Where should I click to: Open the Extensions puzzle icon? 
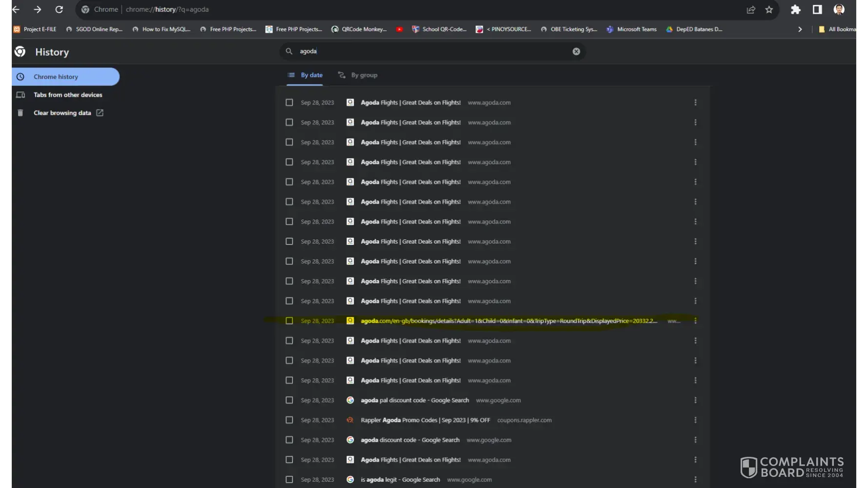click(x=796, y=9)
